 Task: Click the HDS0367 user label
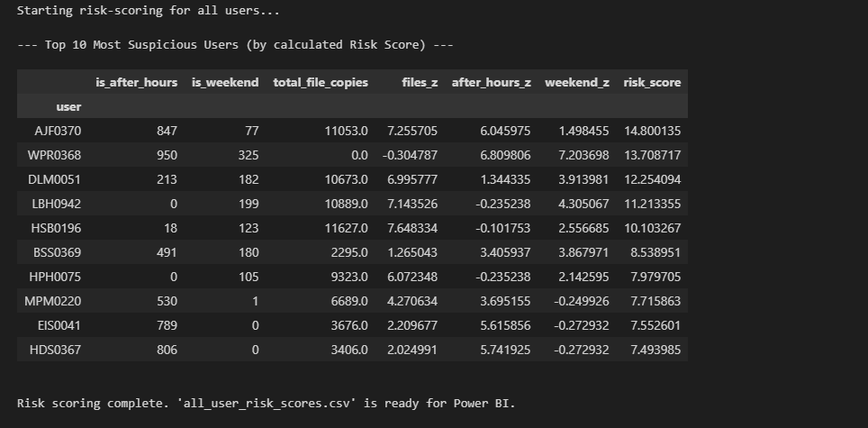56,350
